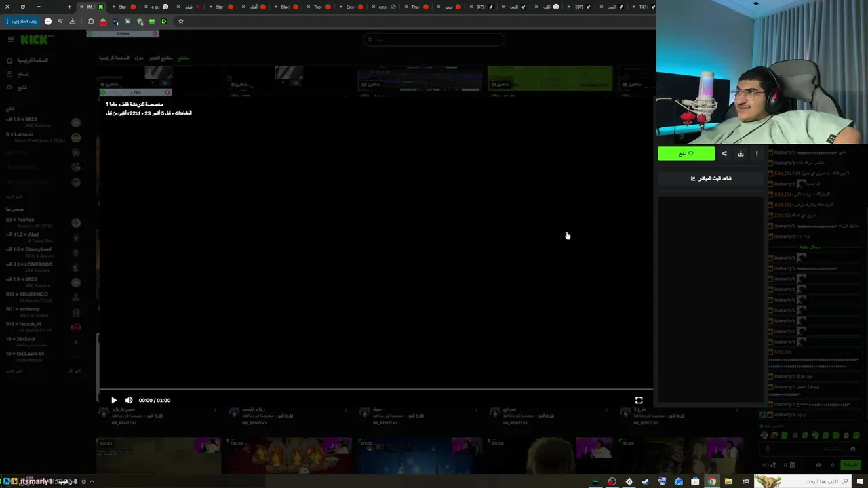Click the Kick logo

click(34, 40)
